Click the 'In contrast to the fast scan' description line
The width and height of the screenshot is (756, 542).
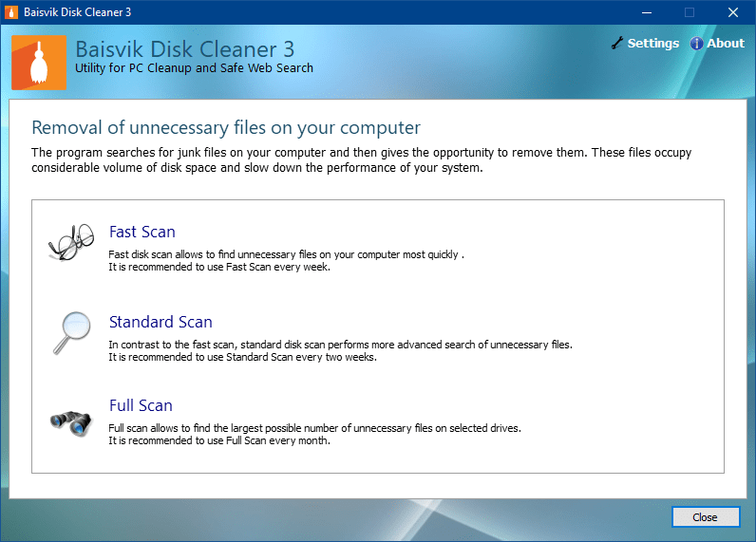tap(340, 345)
